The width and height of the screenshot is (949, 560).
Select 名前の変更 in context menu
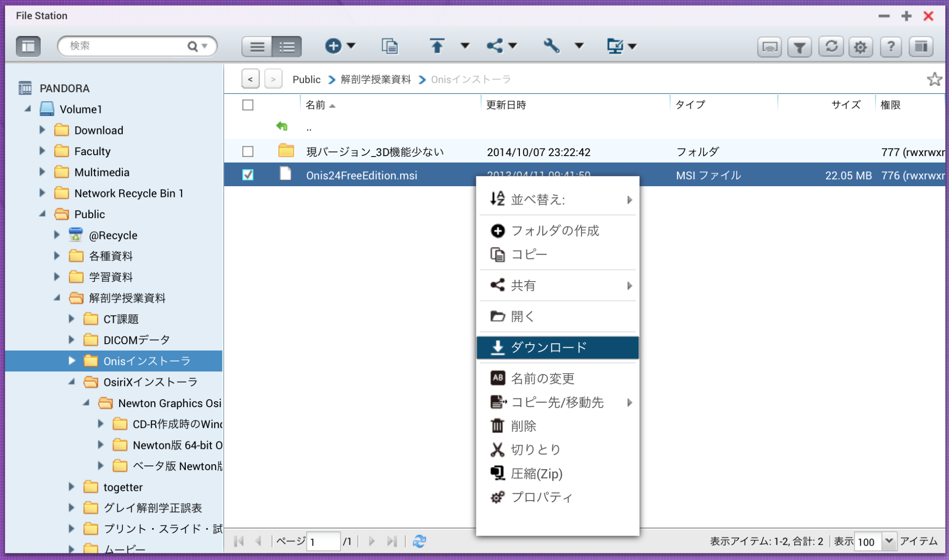(557, 378)
